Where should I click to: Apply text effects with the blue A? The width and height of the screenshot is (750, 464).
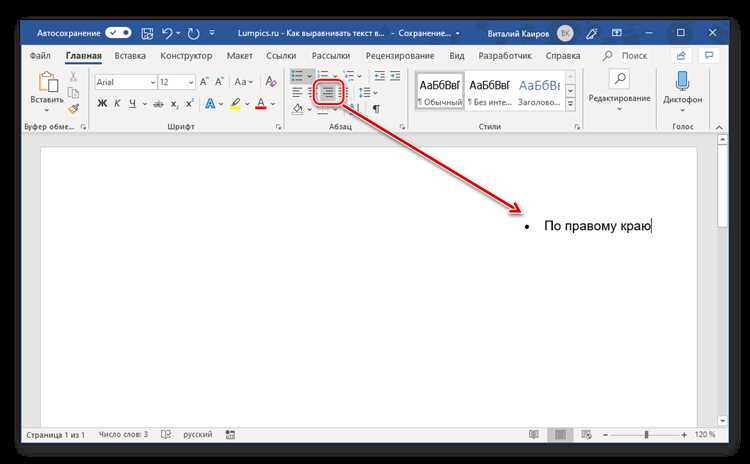coord(210,104)
